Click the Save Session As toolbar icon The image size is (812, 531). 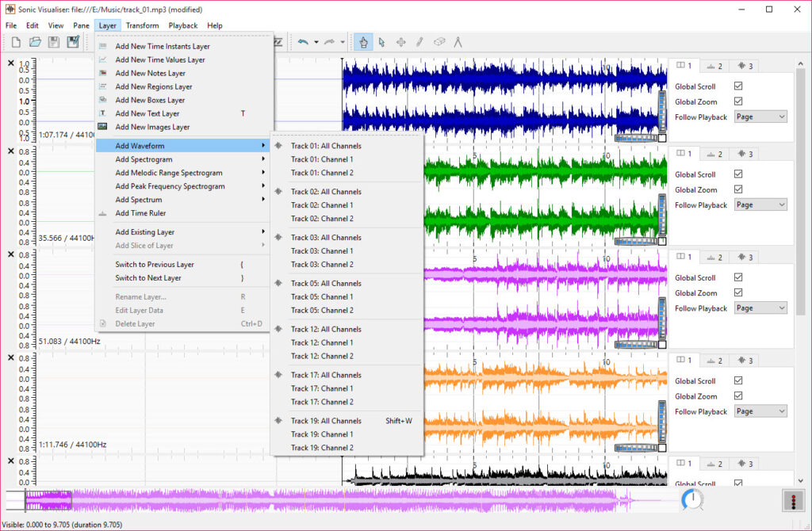point(73,43)
